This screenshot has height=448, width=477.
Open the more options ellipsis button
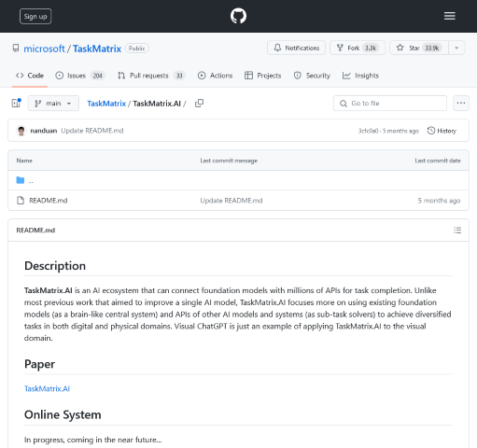(x=461, y=104)
